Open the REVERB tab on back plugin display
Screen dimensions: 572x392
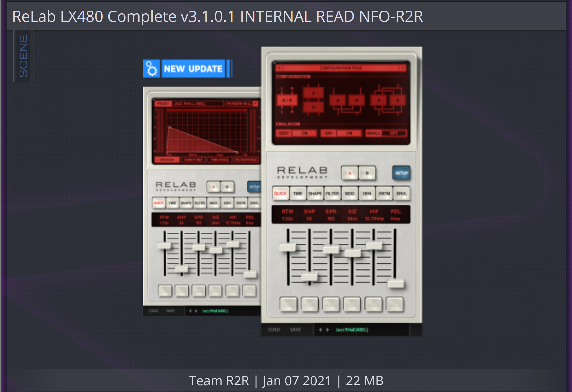[167, 160]
